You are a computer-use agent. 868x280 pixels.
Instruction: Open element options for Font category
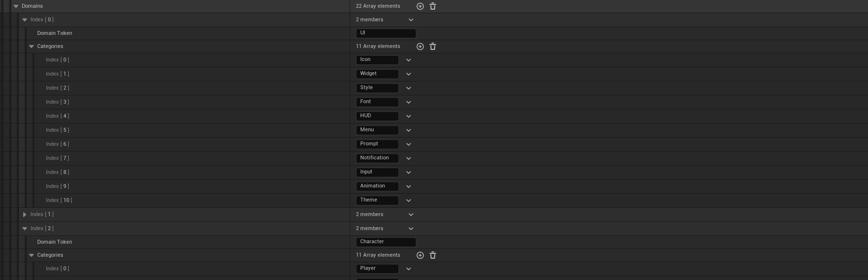point(409,102)
